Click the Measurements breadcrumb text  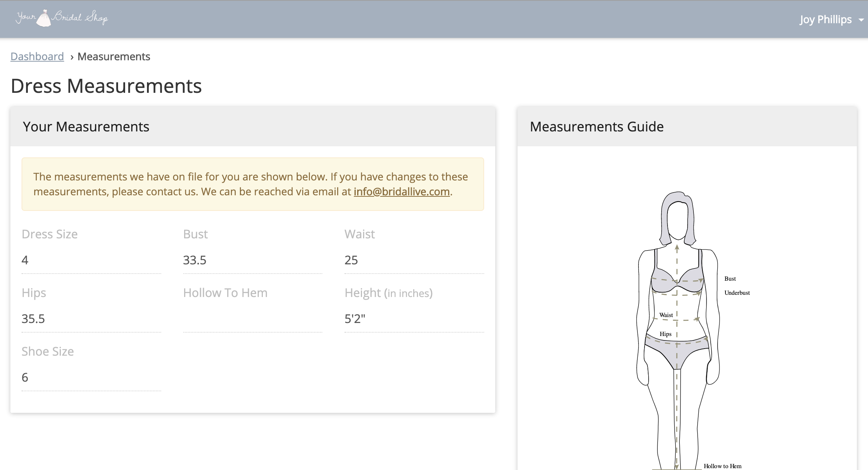(x=114, y=56)
